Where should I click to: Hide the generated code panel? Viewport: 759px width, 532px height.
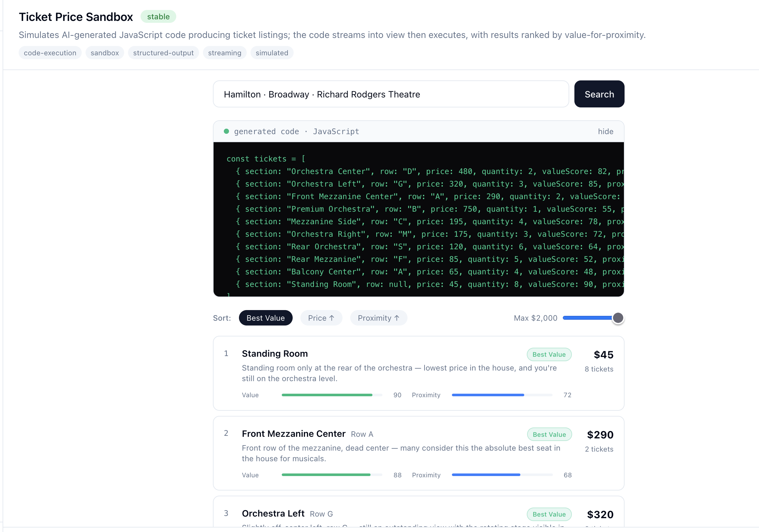605,132
